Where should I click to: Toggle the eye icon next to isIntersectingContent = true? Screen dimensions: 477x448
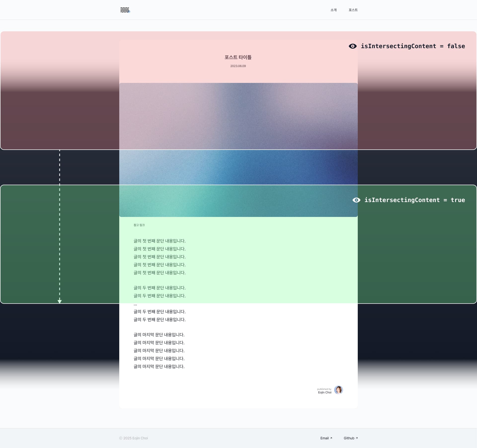coord(357,200)
